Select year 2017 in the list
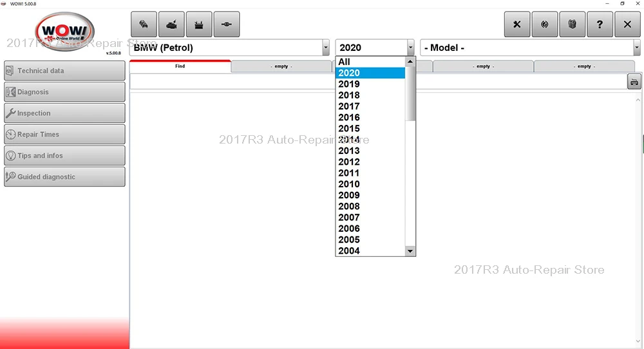 [370, 106]
